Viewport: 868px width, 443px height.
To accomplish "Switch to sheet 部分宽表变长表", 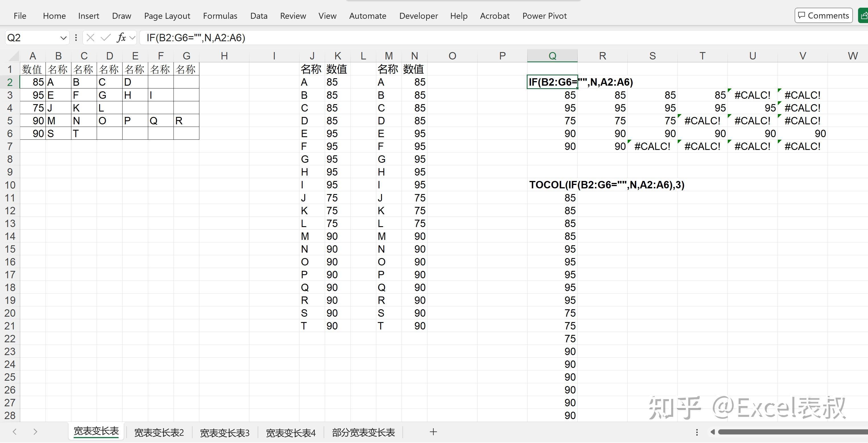I will coord(363,432).
